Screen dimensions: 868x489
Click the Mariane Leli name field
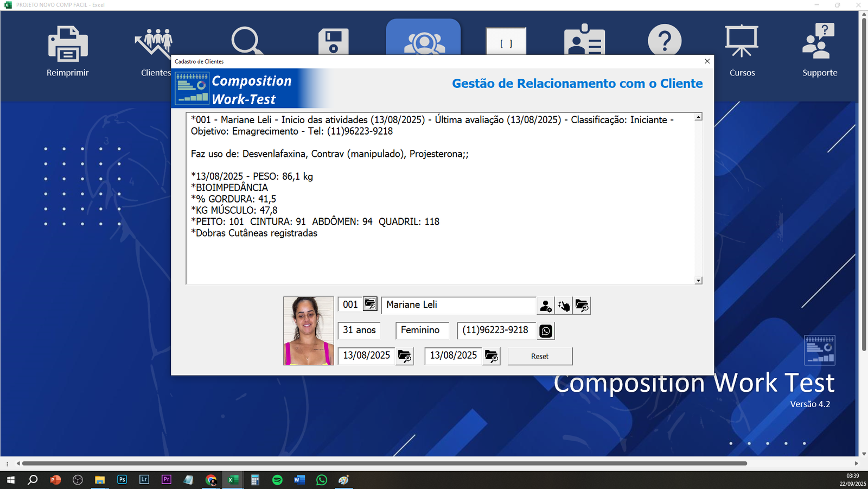point(458,305)
